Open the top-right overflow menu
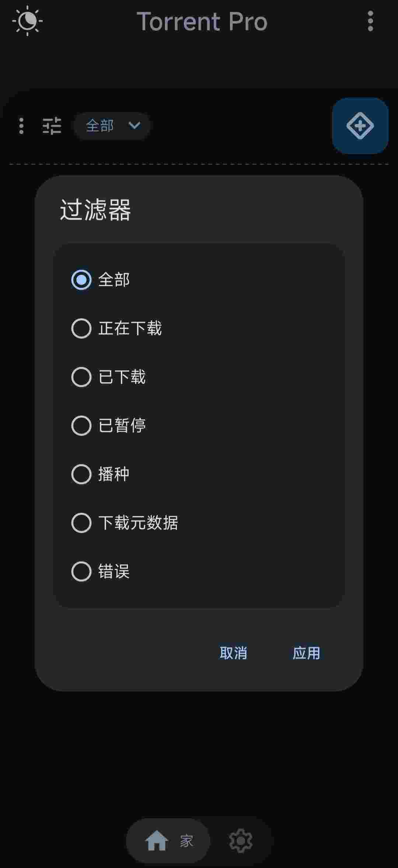 click(370, 21)
